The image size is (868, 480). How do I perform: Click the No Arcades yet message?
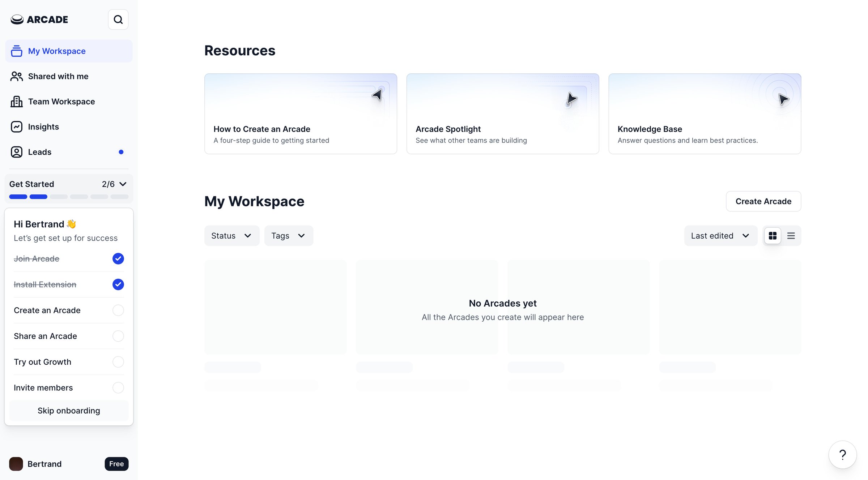tap(503, 303)
